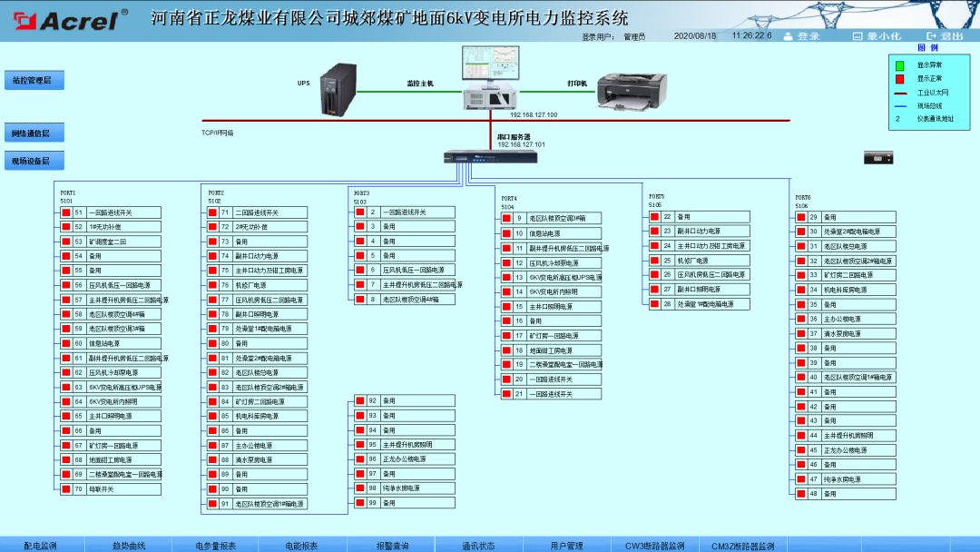The height and width of the screenshot is (552, 980).
Task: Select device 52 label 1#无功补偿
Action: point(105,227)
